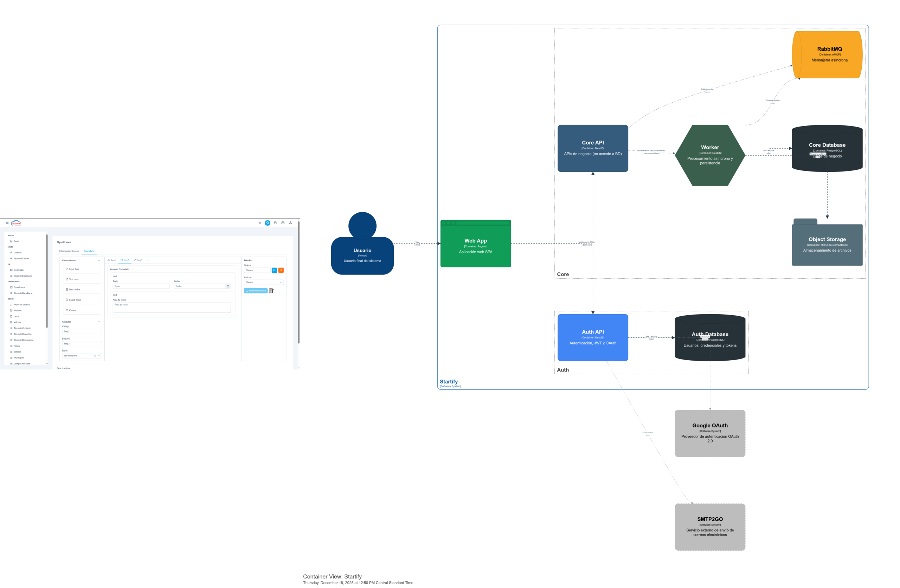The width and height of the screenshot is (900, 588).
Task: Click the calendar icon in header
Action: 275,223
